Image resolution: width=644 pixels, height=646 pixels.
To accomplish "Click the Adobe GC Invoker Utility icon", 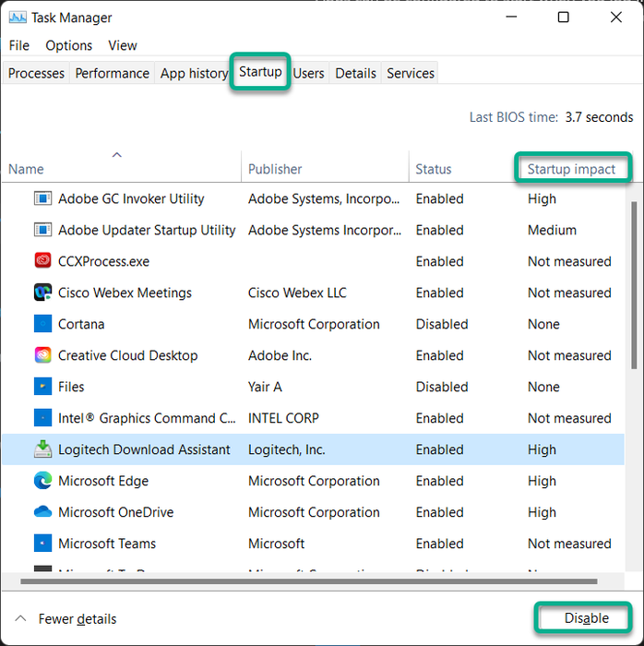I will pyautogui.click(x=42, y=198).
